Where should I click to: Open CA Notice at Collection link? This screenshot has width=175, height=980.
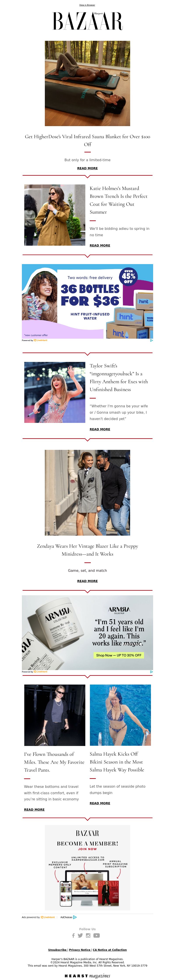[110, 950]
